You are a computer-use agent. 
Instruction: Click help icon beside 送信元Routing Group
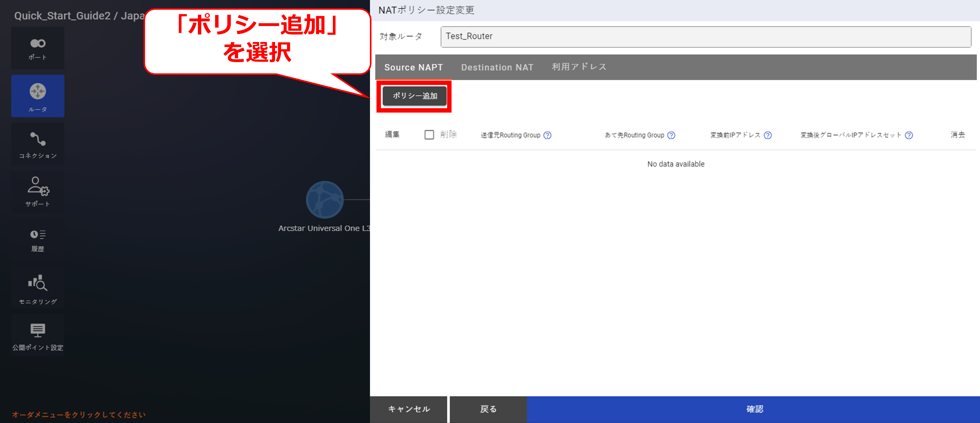pyautogui.click(x=547, y=135)
